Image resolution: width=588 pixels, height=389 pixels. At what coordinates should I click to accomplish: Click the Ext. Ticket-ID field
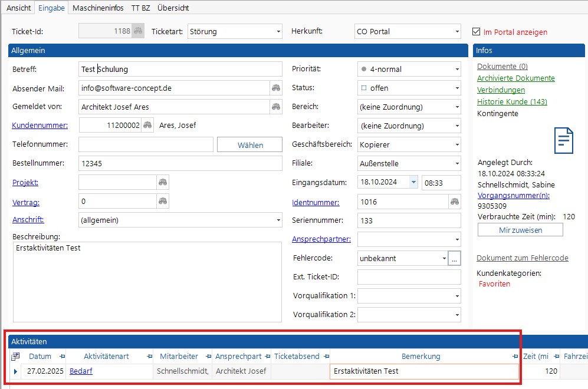409,277
